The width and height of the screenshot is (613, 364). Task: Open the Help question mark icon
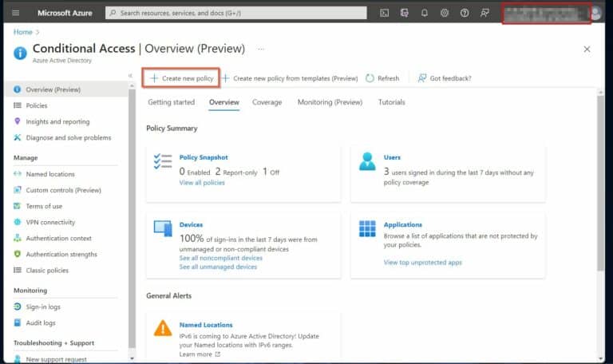[x=465, y=13]
